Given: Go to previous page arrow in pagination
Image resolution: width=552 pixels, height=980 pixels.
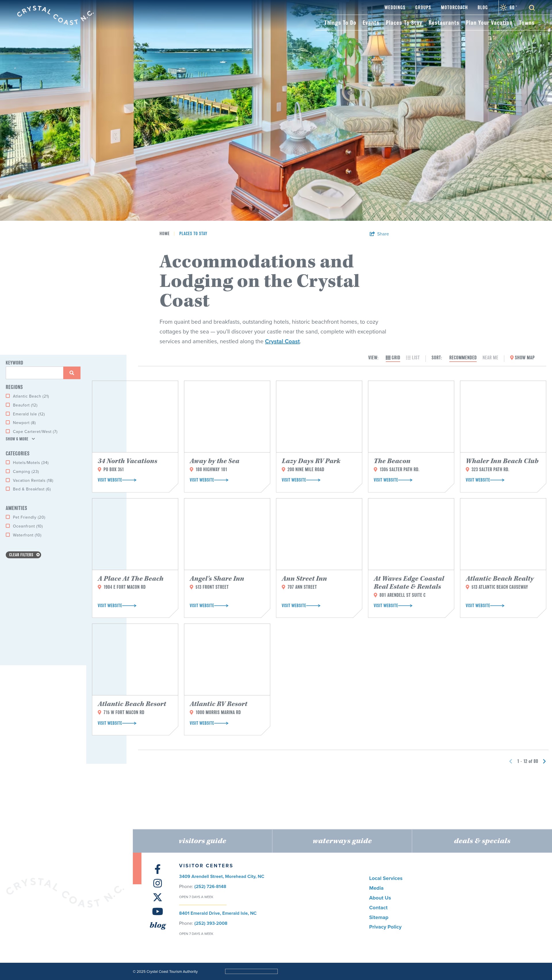Looking at the screenshot, I should pos(511,761).
